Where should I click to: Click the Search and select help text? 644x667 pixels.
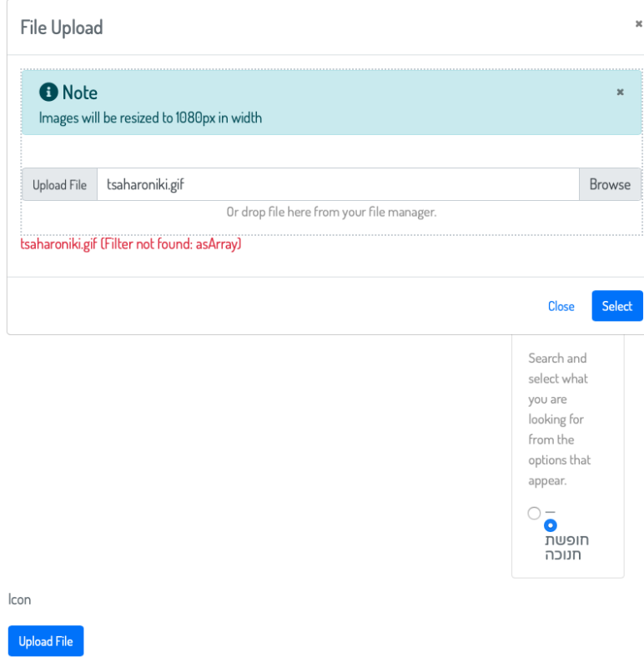pyautogui.click(x=559, y=419)
